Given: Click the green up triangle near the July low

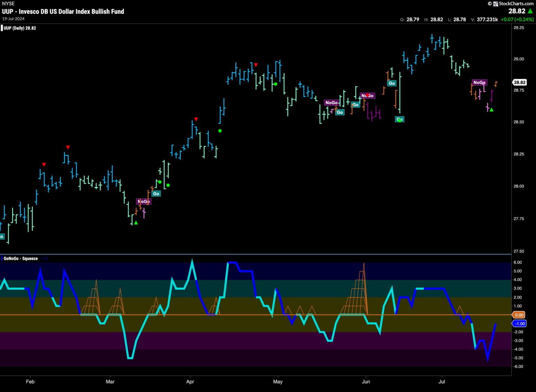Looking at the screenshot, I should 492,110.
